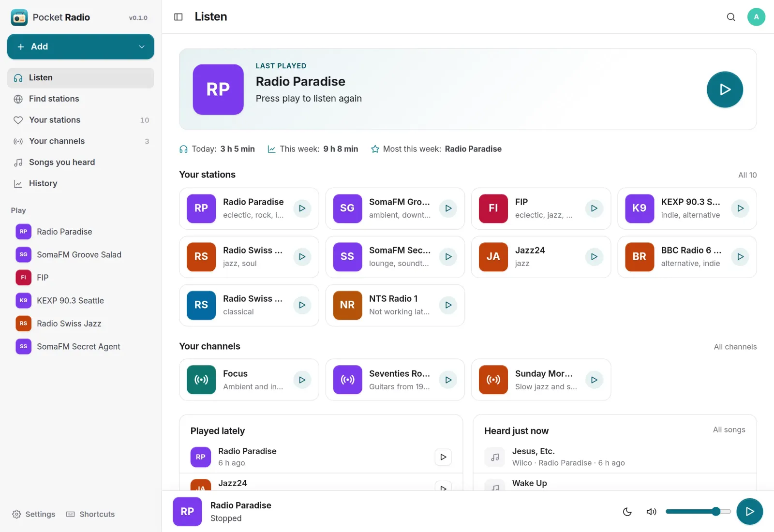Select the Listen sidebar item

(81, 78)
